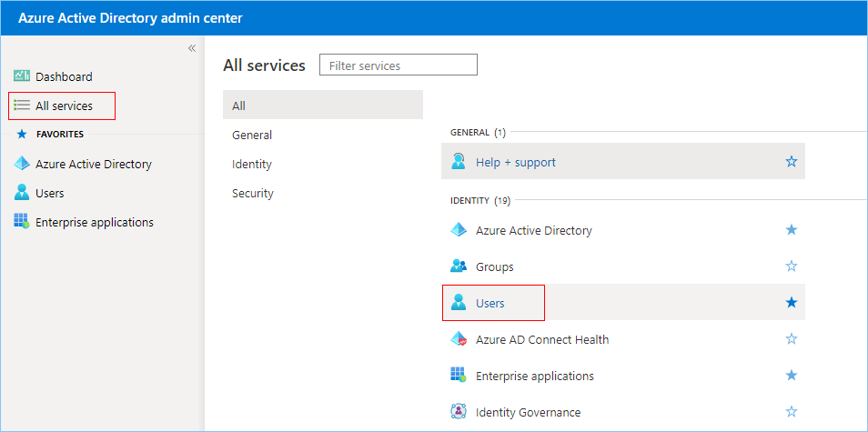Open Users in the identity services list

490,303
